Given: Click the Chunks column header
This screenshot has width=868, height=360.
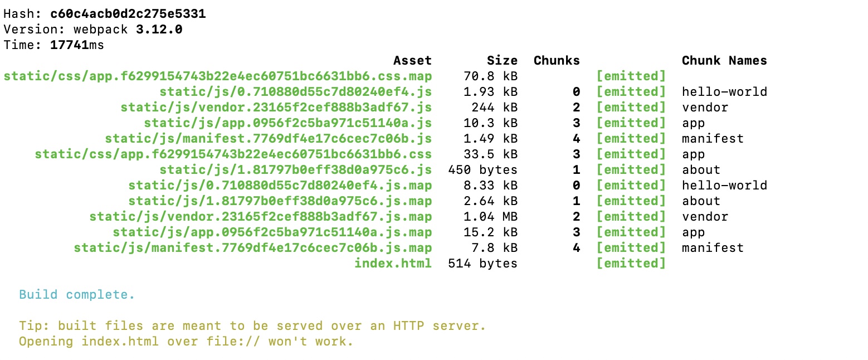Looking at the screenshot, I should coord(557,61).
